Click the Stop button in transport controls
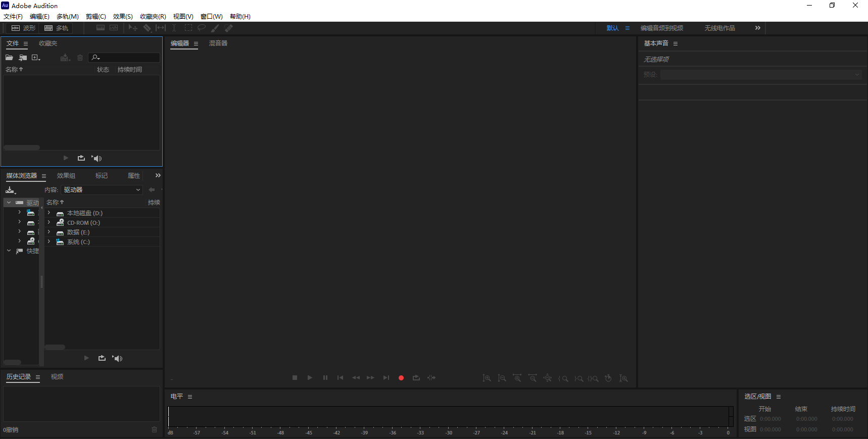Screen dimensions: 868x439 click(x=295, y=378)
